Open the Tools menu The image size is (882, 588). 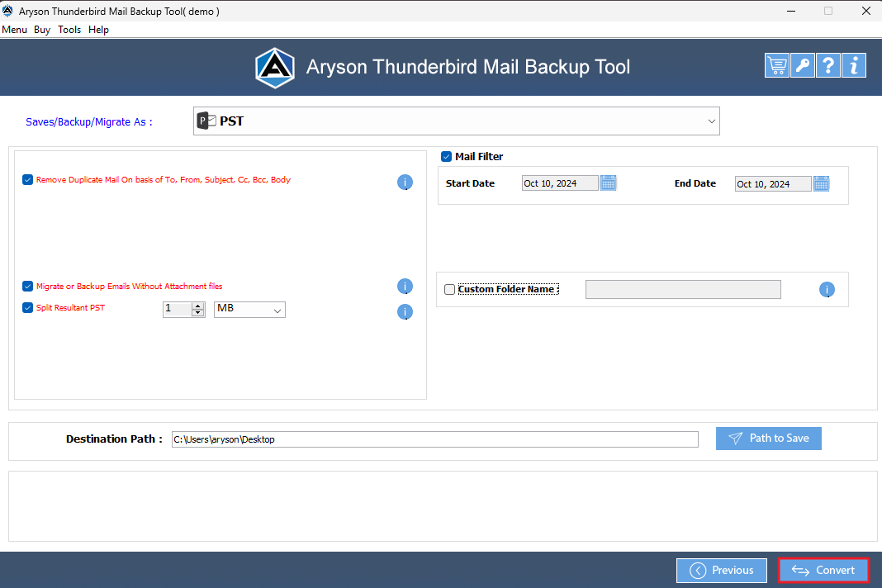click(69, 29)
